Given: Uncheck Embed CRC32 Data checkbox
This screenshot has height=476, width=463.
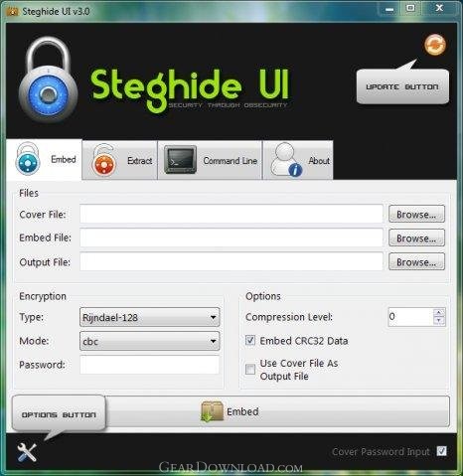Looking at the screenshot, I should coord(250,340).
